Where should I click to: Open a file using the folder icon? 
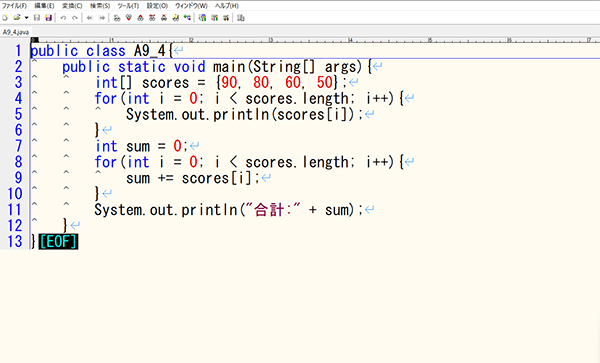(x=16, y=18)
